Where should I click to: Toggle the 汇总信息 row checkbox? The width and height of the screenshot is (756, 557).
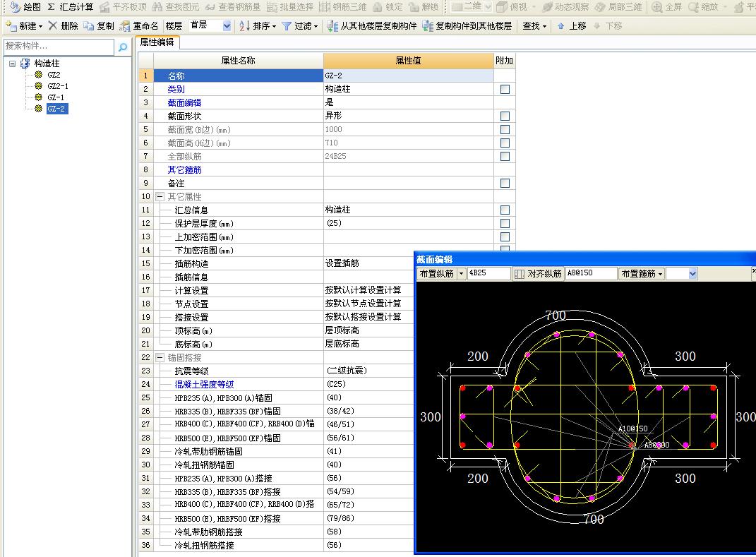(x=505, y=210)
